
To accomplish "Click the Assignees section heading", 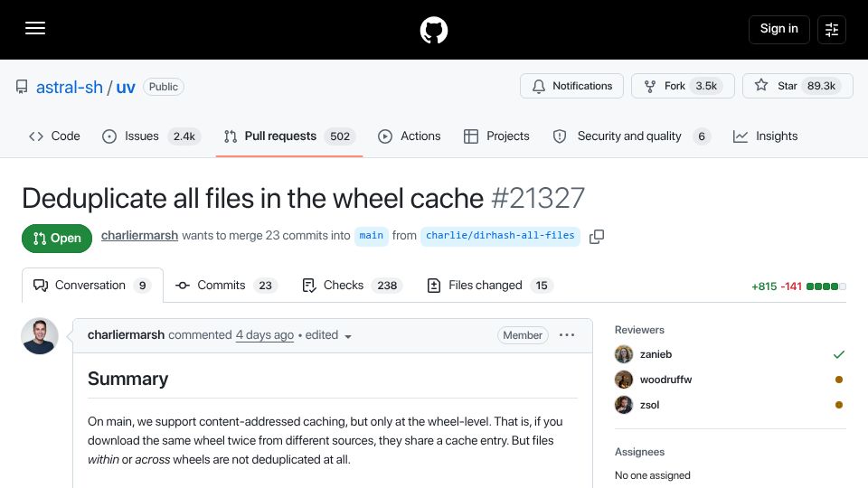I will 639,452.
